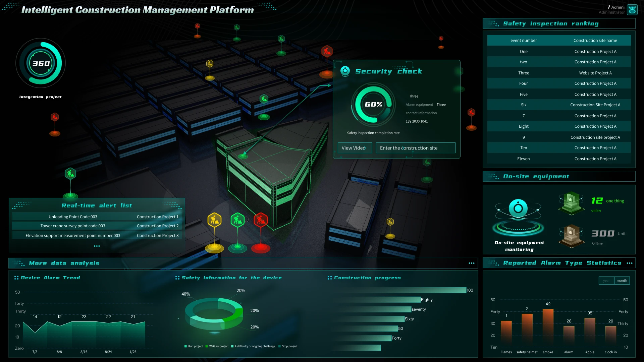Open Reported Alarm Type Statistics ellipsis menu
The width and height of the screenshot is (644, 362).
[x=629, y=263]
